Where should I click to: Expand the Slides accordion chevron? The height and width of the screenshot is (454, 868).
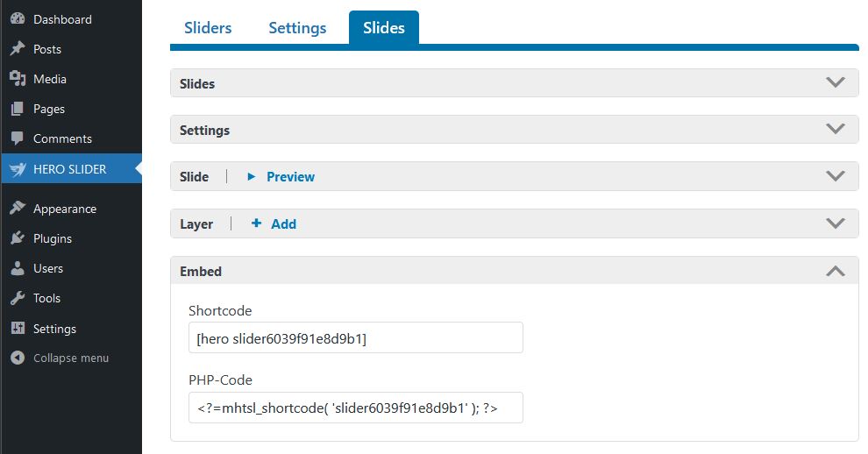pyautogui.click(x=836, y=82)
